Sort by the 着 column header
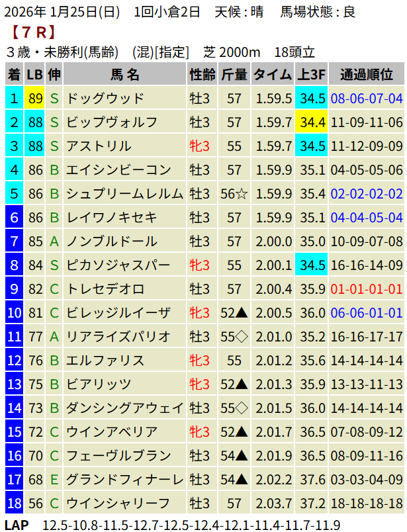Image resolution: width=407 pixels, height=532 pixels. (14, 75)
